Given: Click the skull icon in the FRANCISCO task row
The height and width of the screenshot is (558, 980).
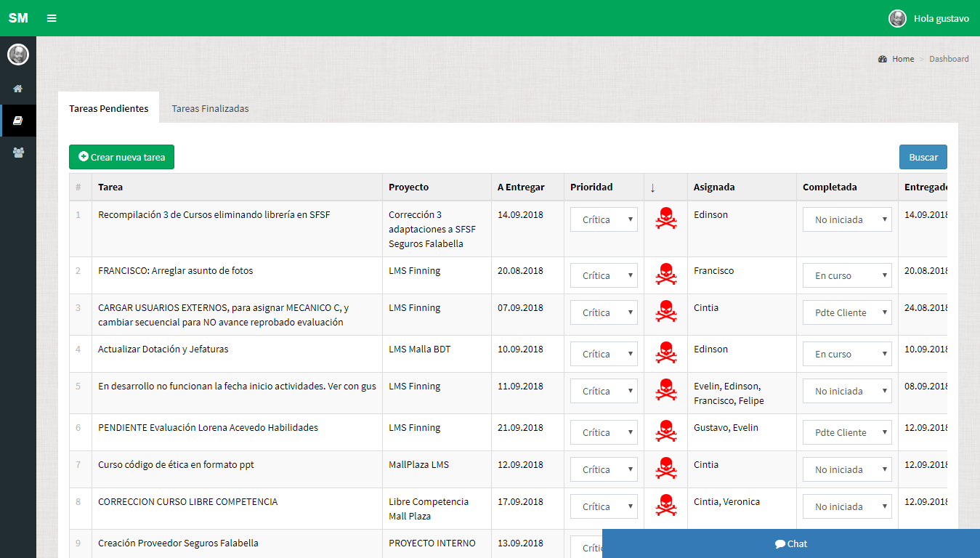Looking at the screenshot, I should [x=665, y=275].
